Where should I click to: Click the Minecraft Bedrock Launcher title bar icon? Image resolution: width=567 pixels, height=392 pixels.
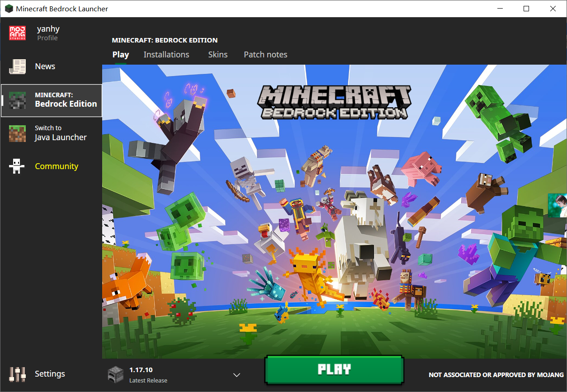(9, 9)
